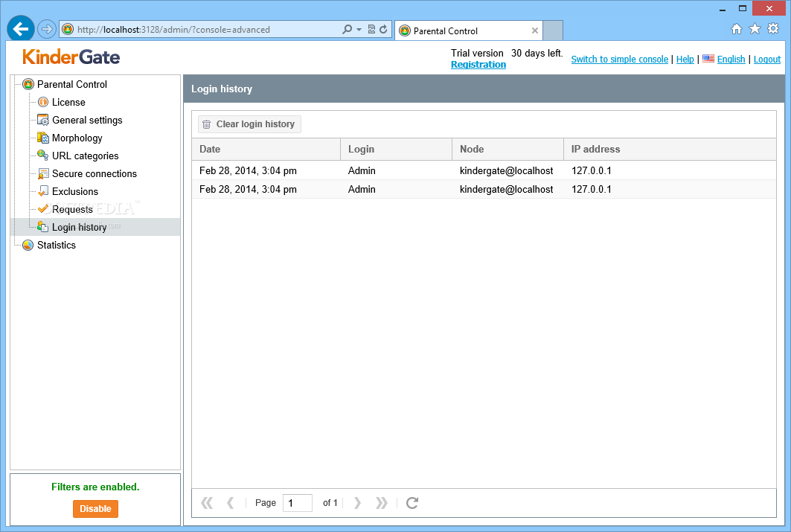Viewport: 791px width, 532px height.
Task: Click the Secure connections certificate icon
Action: 43,173
